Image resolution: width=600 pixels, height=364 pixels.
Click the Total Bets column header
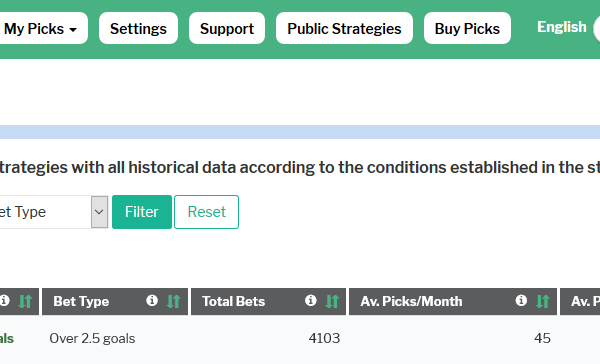click(233, 302)
